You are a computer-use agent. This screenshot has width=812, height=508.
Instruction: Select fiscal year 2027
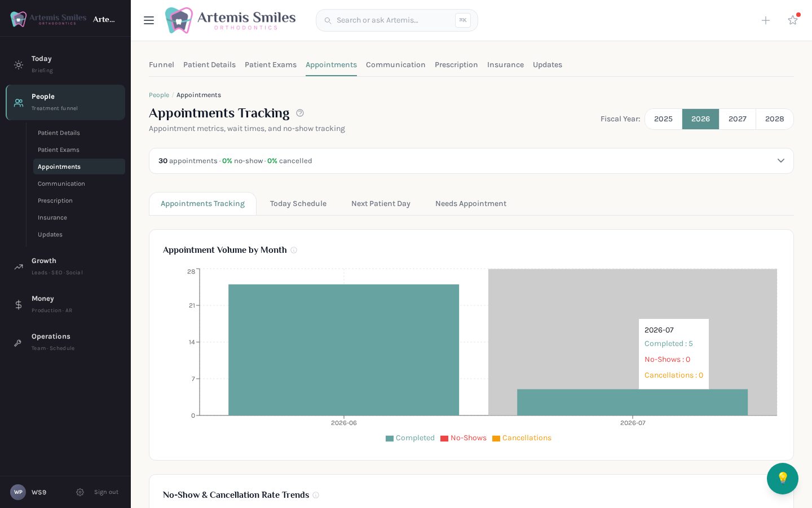(738, 119)
